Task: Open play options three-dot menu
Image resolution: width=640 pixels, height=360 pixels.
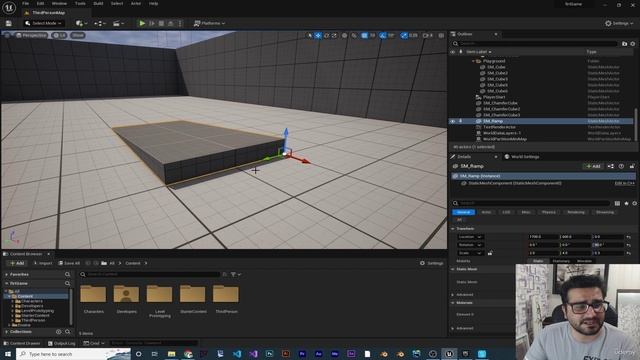Action: coord(180,23)
